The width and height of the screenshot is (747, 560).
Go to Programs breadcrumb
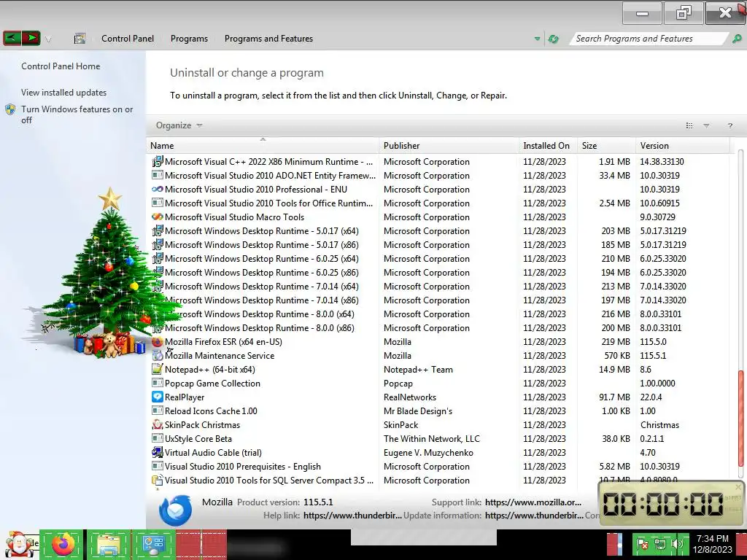[x=189, y=39]
